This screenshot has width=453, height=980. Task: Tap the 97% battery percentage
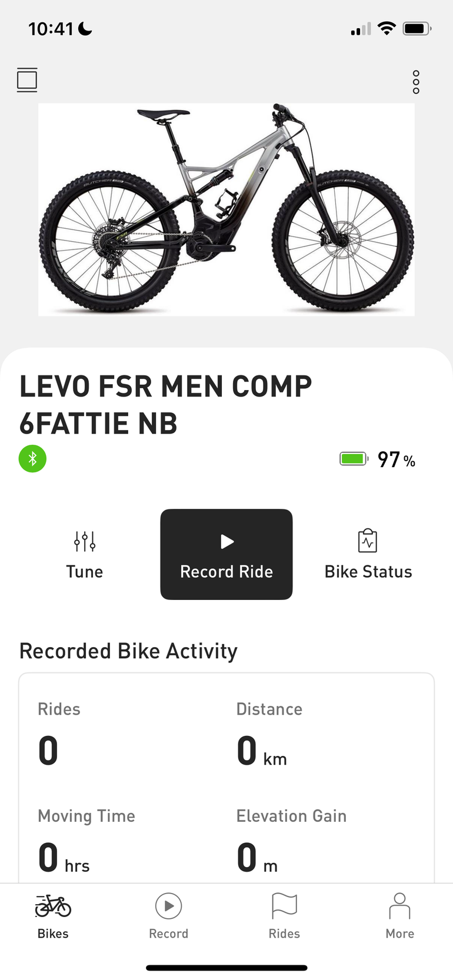(x=396, y=459)
